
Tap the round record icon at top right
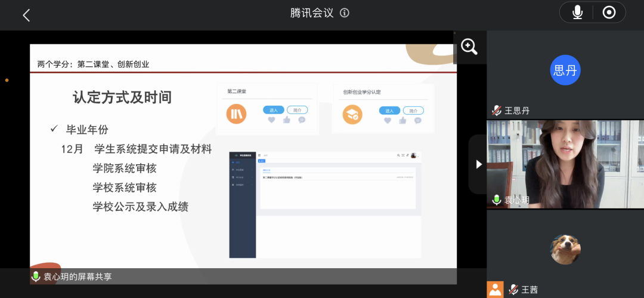tap(609, 13)
